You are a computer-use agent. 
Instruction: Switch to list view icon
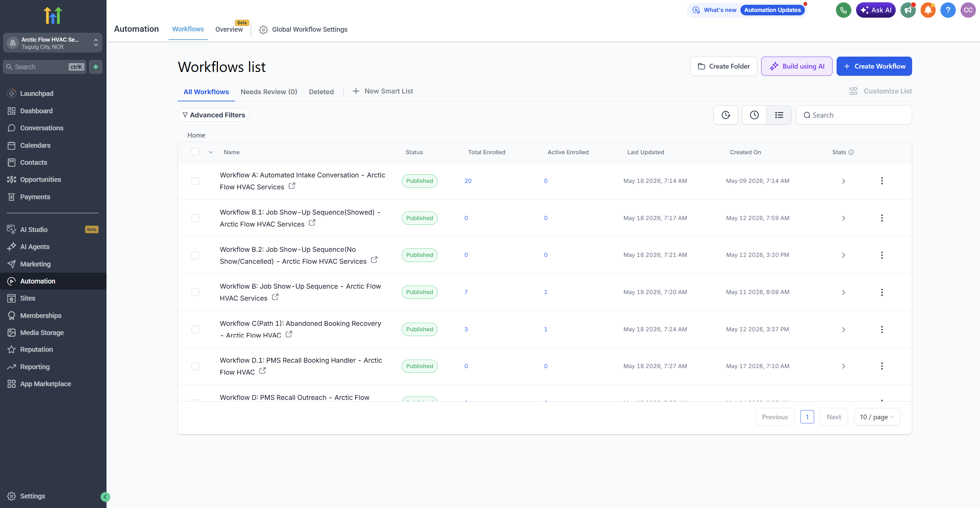click(x=779, y=115)
